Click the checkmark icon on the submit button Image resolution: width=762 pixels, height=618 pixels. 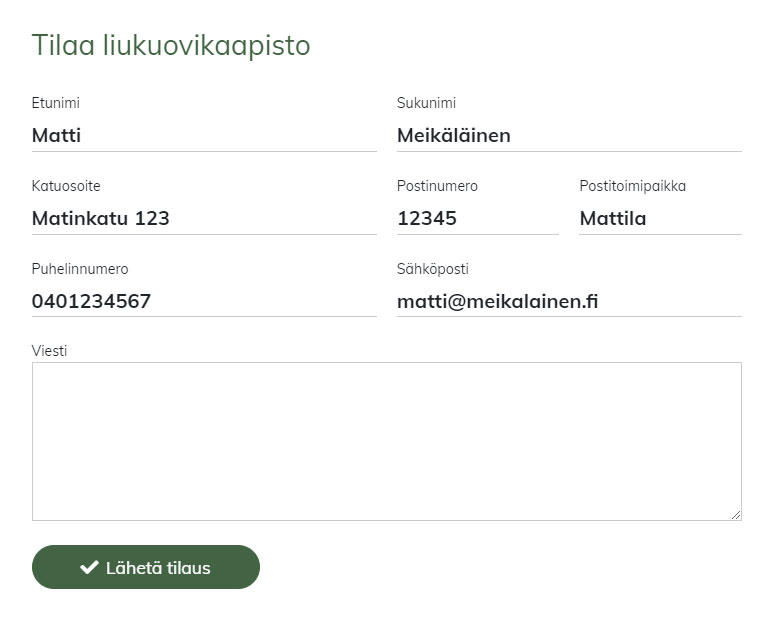coord(89,567)
